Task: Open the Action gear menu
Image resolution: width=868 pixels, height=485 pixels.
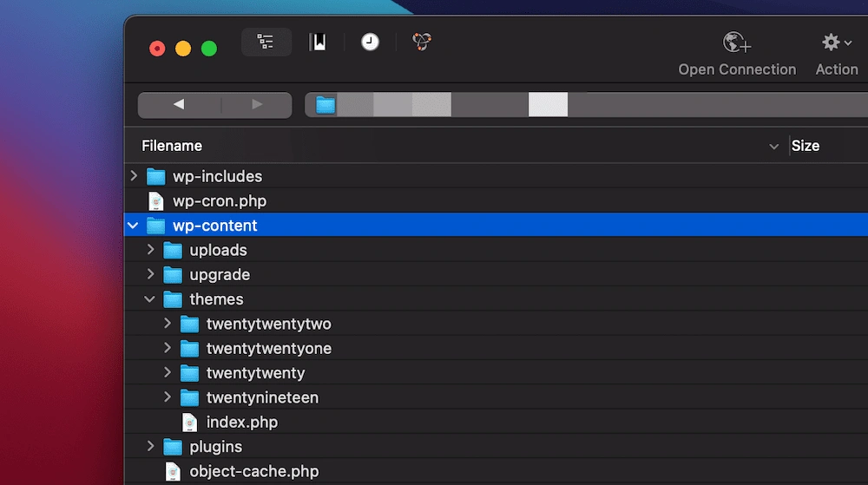Action: click(x=836, y=43)
